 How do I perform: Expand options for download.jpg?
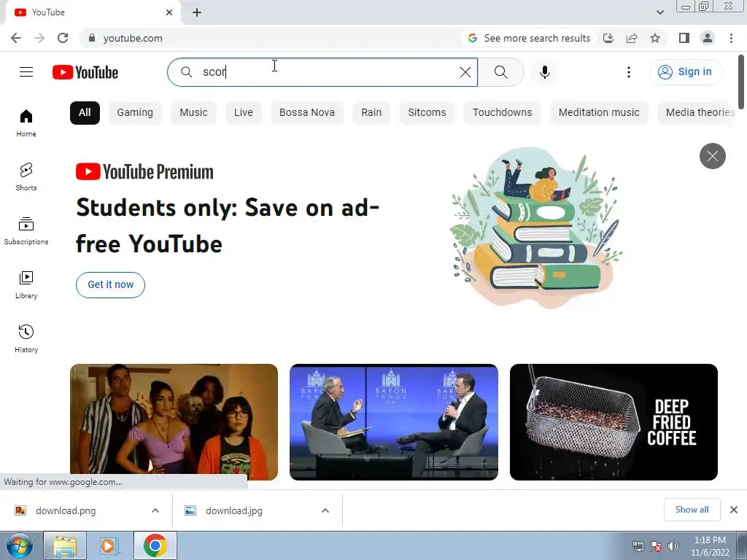325,510
